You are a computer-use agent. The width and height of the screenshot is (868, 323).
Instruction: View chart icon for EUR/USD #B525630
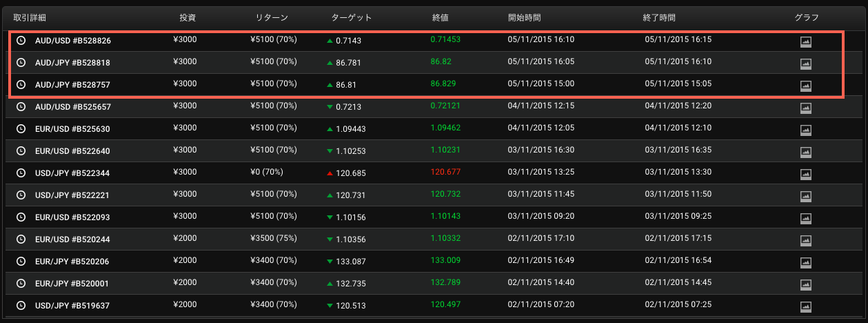pos(805,130)
